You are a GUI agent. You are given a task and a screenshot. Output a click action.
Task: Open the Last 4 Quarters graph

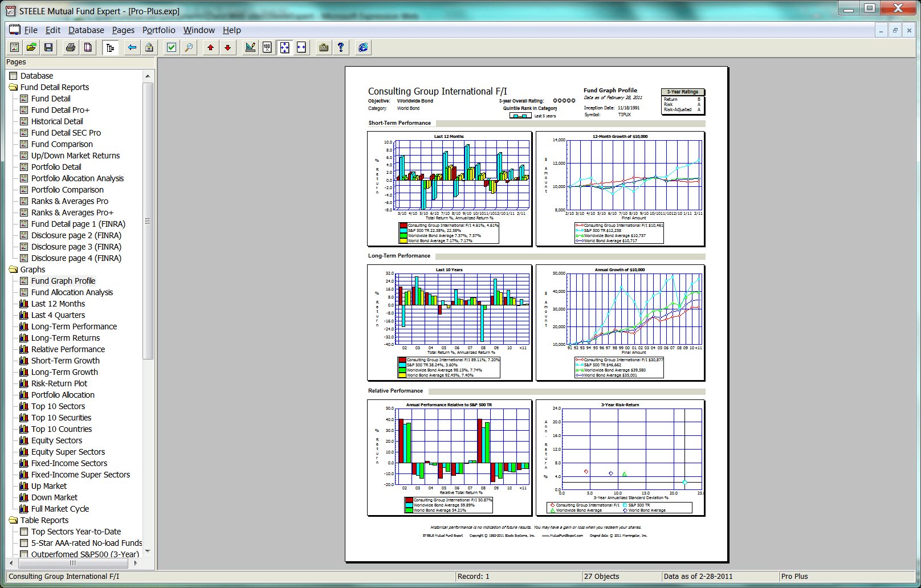point(58,315)
